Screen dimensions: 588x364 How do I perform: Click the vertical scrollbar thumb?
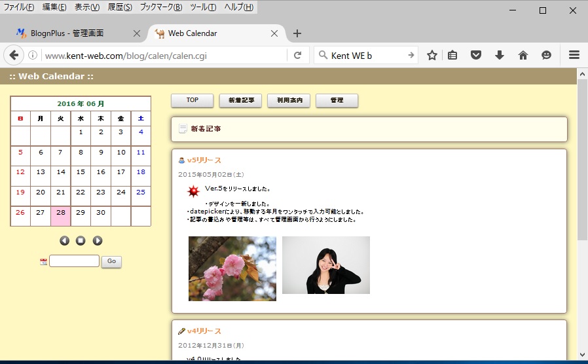(582, 160)
